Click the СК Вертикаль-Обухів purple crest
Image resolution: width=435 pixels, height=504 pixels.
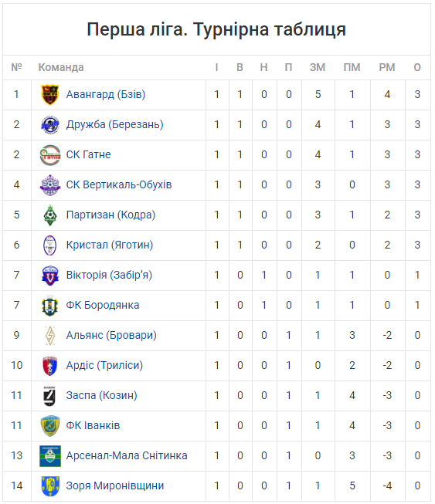pyautogui.click(x=50, y=185)
